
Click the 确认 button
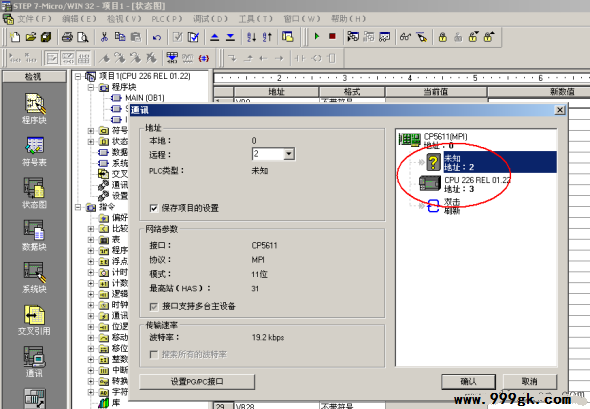pos(468,382)
